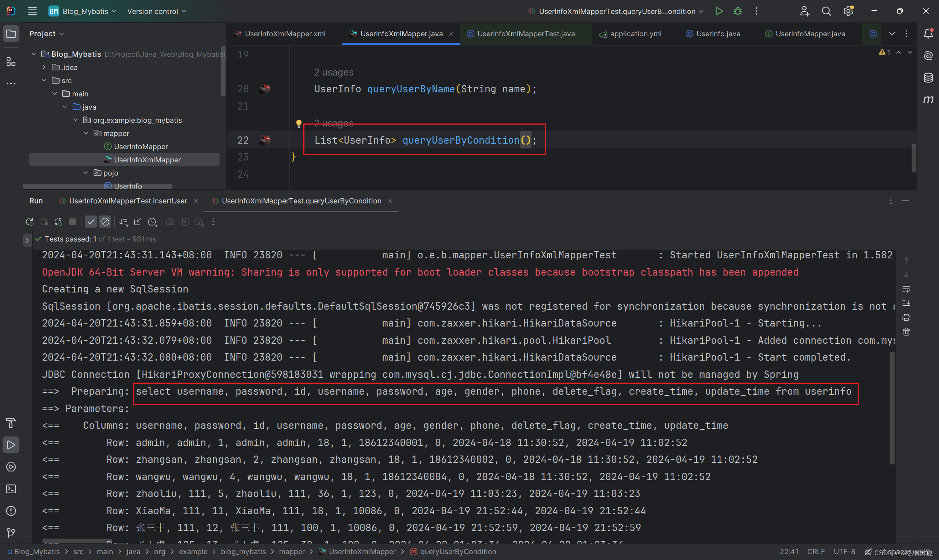Go to next highlighted error arrow
This screenshot has width=939, height=560.
[x=910, y=52]
